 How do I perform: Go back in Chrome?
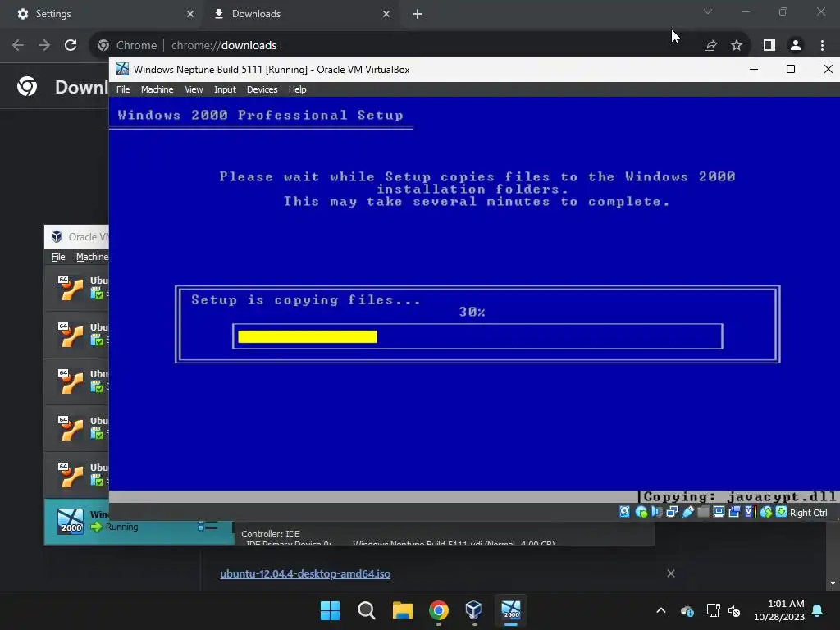pyautogui.click(x=18, y=45)
